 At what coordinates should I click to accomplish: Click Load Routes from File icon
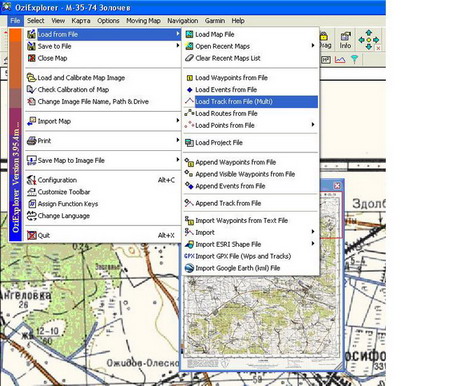click(x=189, y=113)
